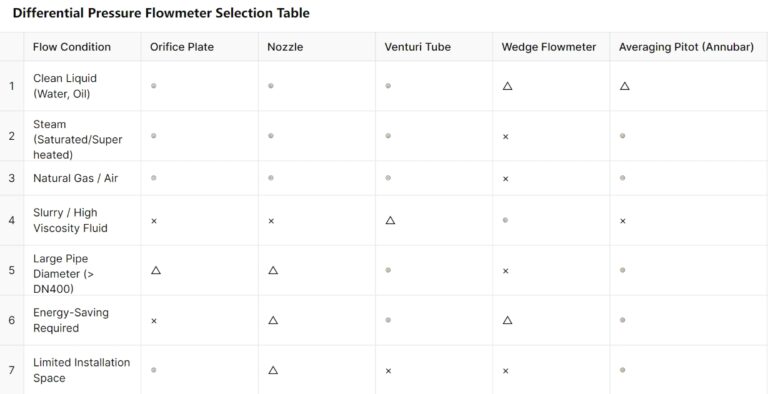Click dot for Slurry row under Wedge Flowmeter
The width and height of the screenshot is (768, 394).
[x=505, y=221]
